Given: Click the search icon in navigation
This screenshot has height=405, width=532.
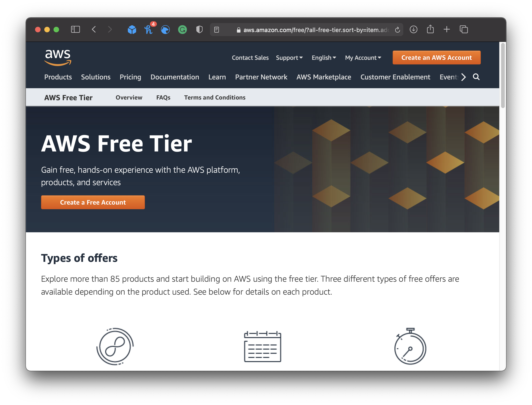Looking at the screenshot, I should point(477,77).
